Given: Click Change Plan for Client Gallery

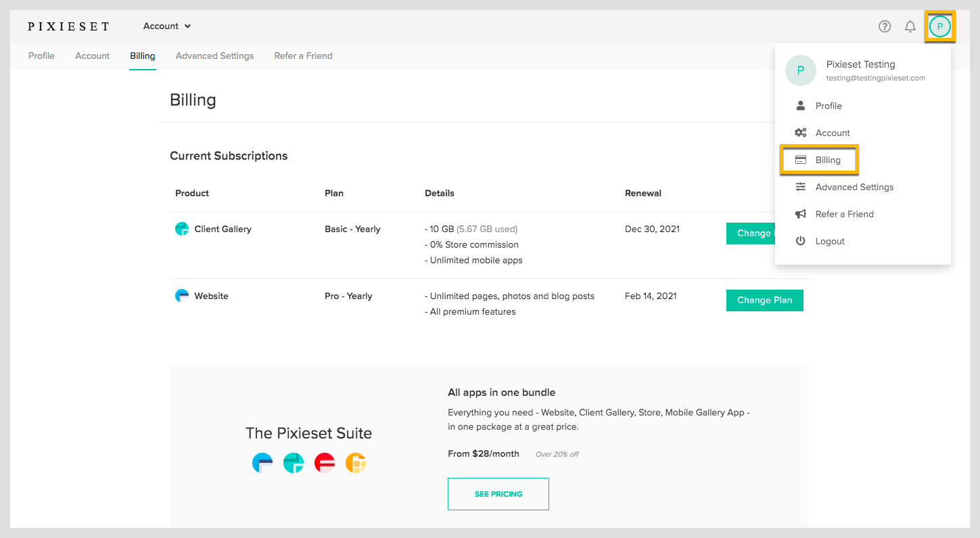Looking at the screenshot, I should [751, 233].
